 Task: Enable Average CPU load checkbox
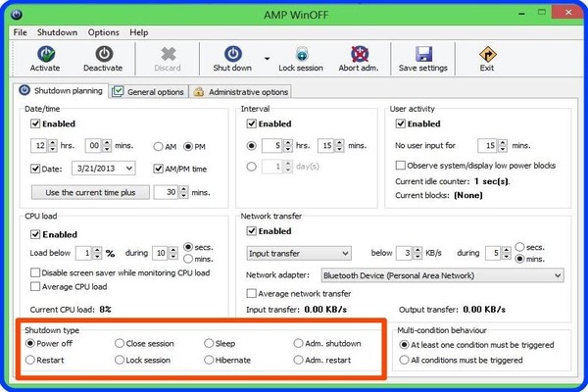point(35,286)
